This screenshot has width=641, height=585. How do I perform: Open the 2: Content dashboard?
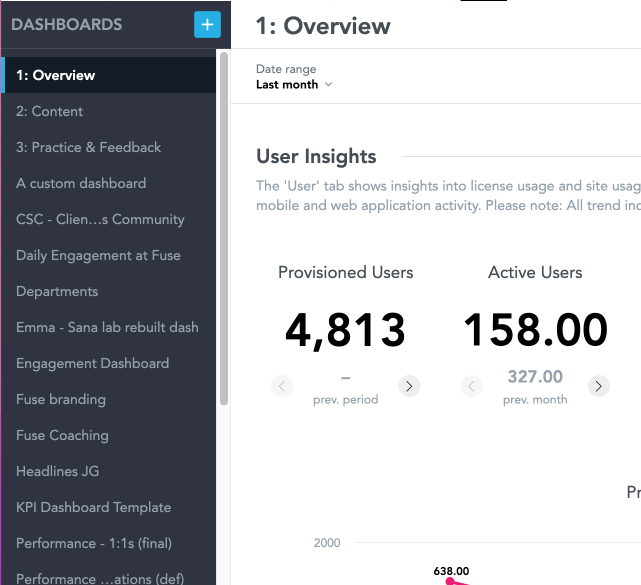click(50, 111)
